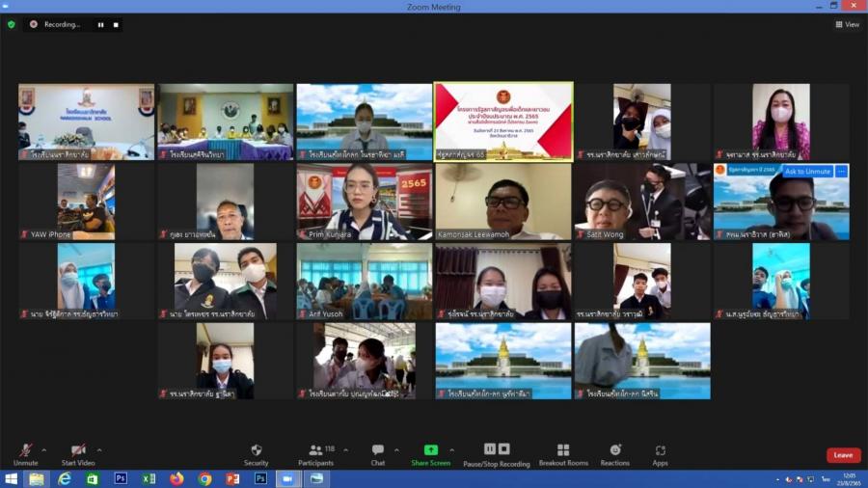Unmute the microphone

click(x=26, y=453)
